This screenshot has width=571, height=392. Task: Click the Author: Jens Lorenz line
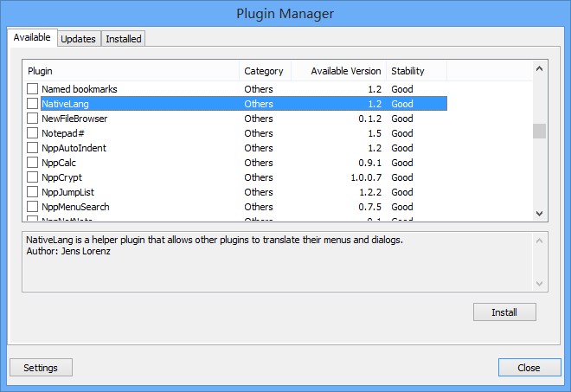pos(68,251)
